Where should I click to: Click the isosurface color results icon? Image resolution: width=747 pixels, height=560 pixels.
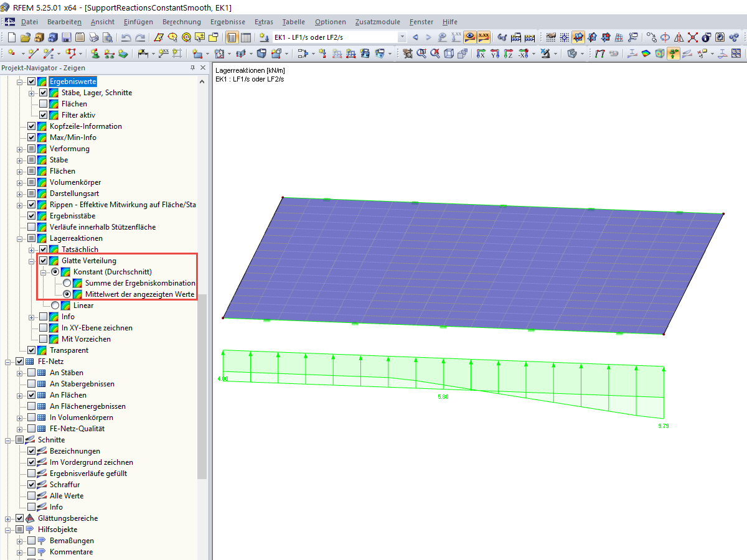coord(646,54)
